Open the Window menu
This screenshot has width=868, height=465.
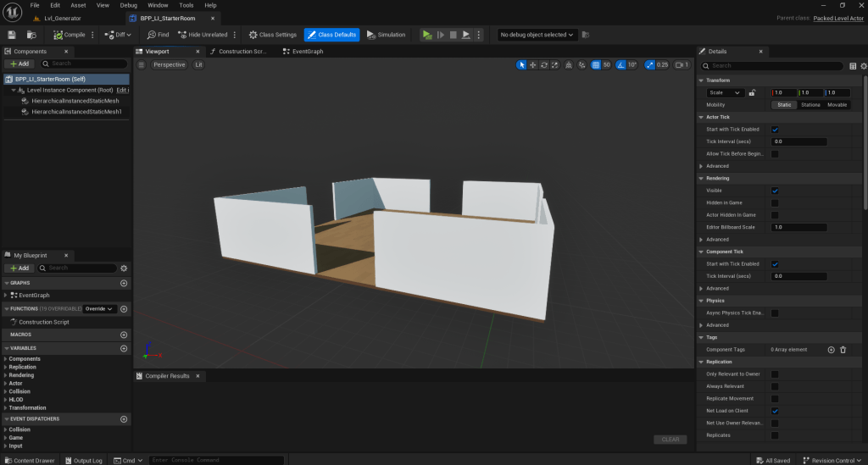pos(158,5)
